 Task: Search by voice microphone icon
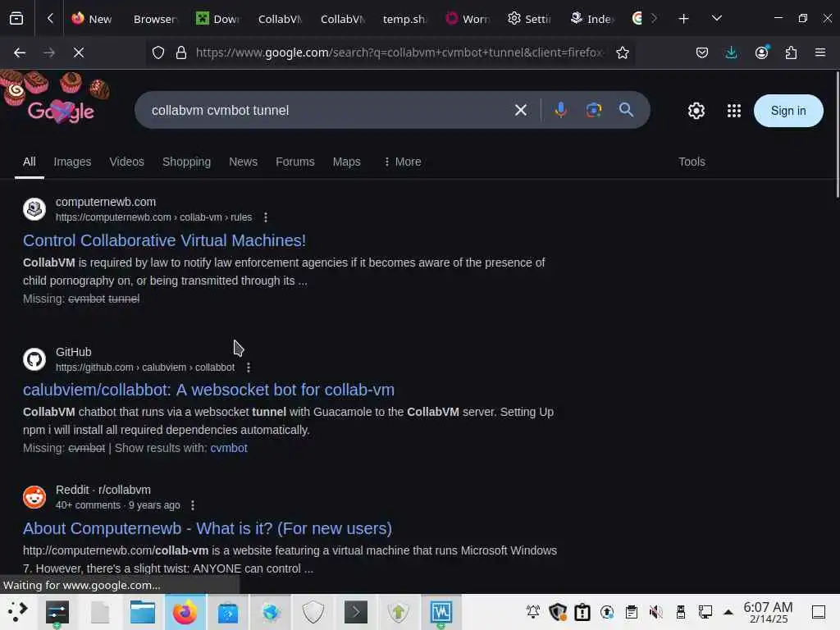[x=561, y=111]
